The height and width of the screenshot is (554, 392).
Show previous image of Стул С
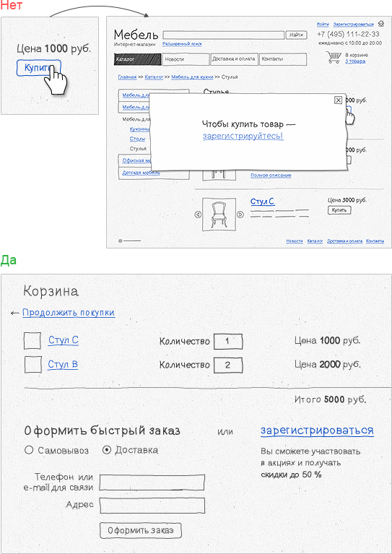[198, 214]
